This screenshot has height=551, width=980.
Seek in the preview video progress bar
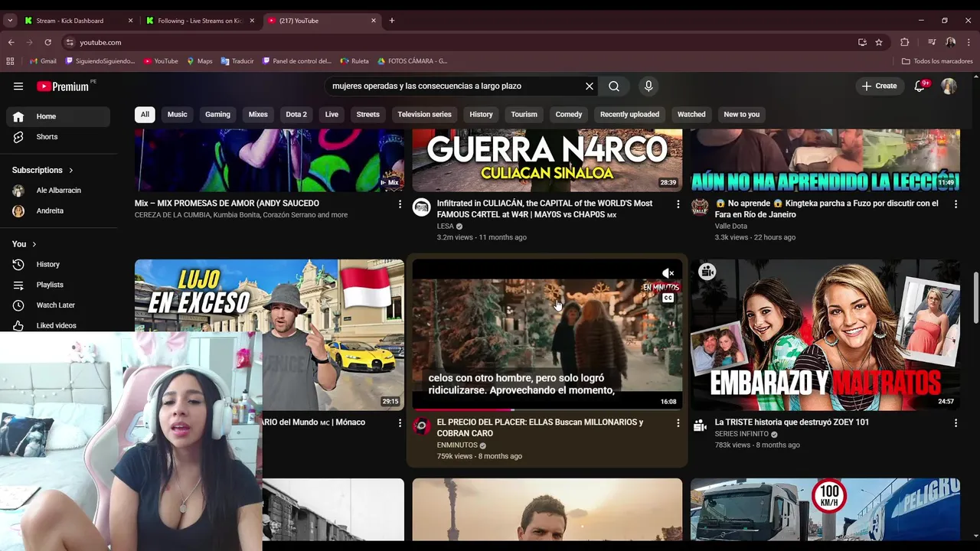(547, 409)
